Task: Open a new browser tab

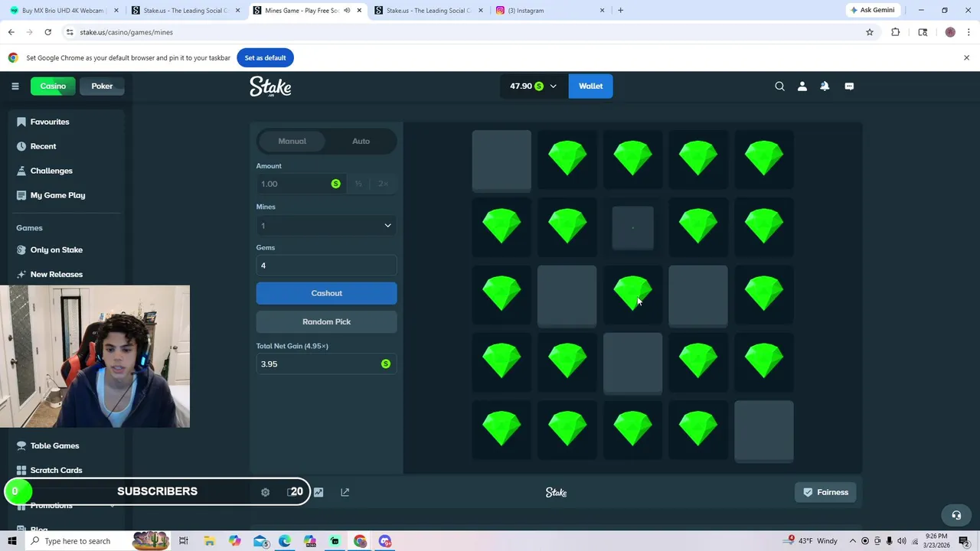Action: [620, 11]
